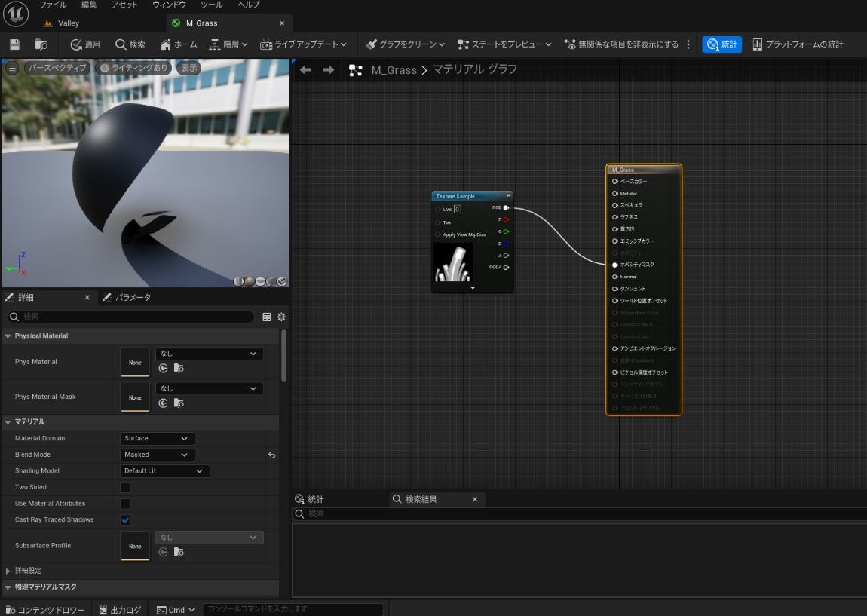Click the navigate back arrow in graph
Screen dimensions: 867x616
305,70
